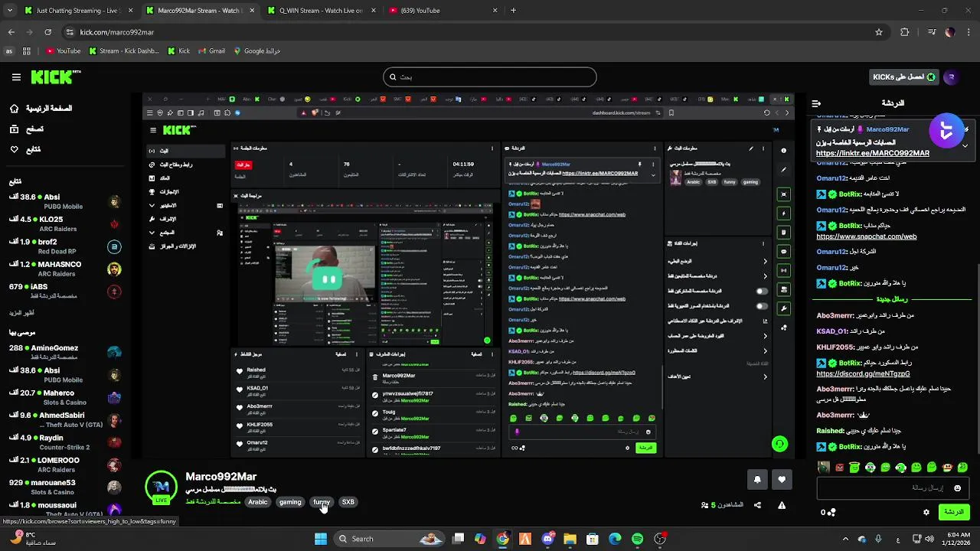The width and height of the screenshot is (980, 551).
Task: Open the linktr.ee/MARCO992MAR pinned link
Action: [x=873, y=153]
